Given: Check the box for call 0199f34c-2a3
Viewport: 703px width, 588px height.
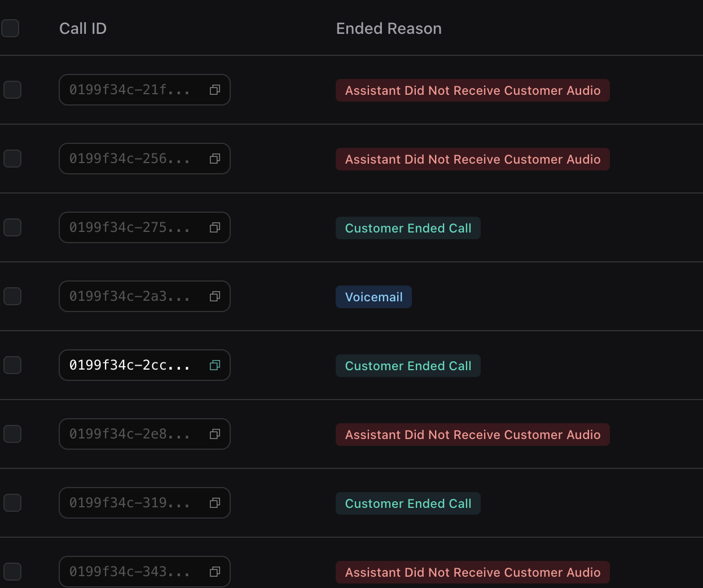Looking at the screenshot, I should [x=12, y=296].
